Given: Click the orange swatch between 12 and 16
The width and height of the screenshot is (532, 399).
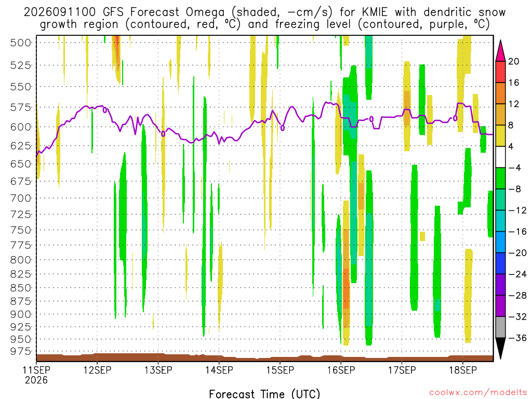Looking at the screenshot, I should [x=500, y=93].
